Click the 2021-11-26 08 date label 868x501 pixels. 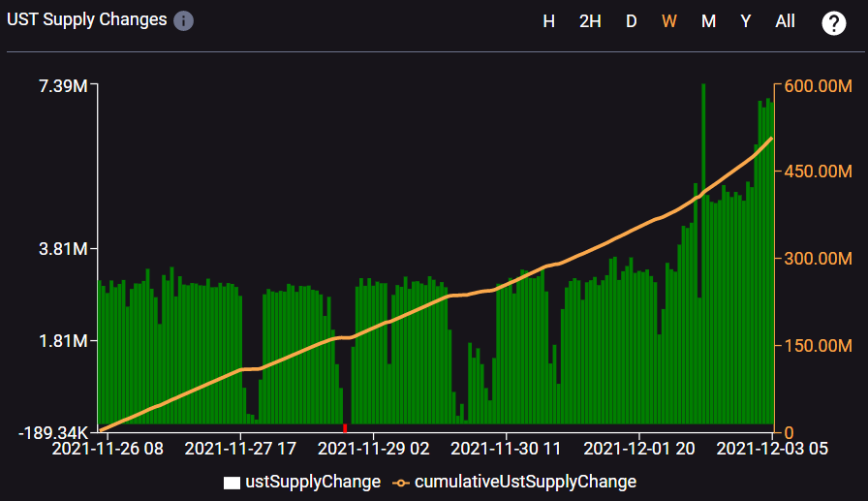[108, 449]
